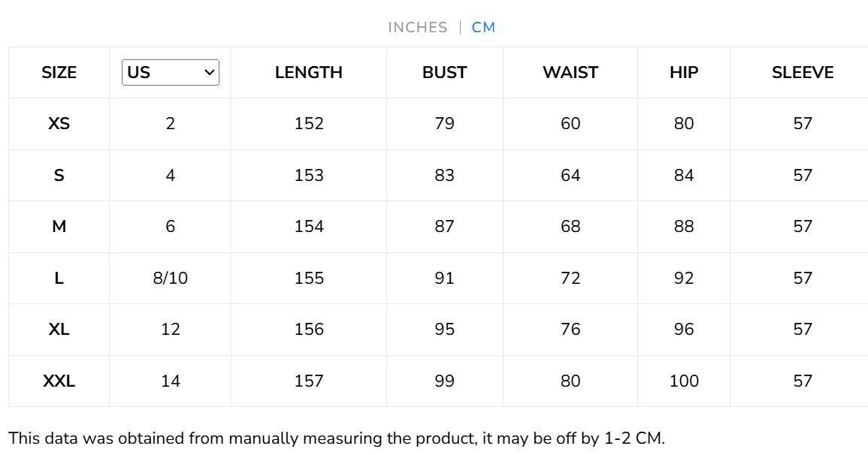Screen dimensions: 868x455
Task: Switch the size chart to INCHES
Action: click(x=416, y=27)
